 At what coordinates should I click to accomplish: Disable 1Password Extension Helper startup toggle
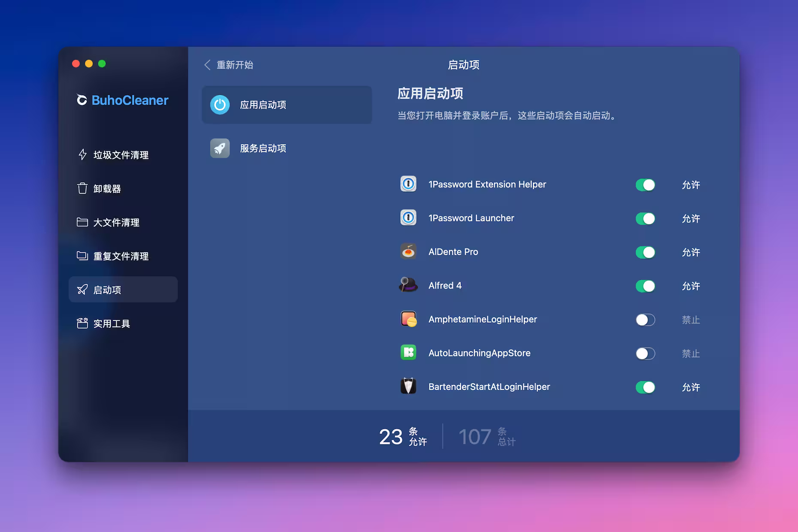coord(645,185)
